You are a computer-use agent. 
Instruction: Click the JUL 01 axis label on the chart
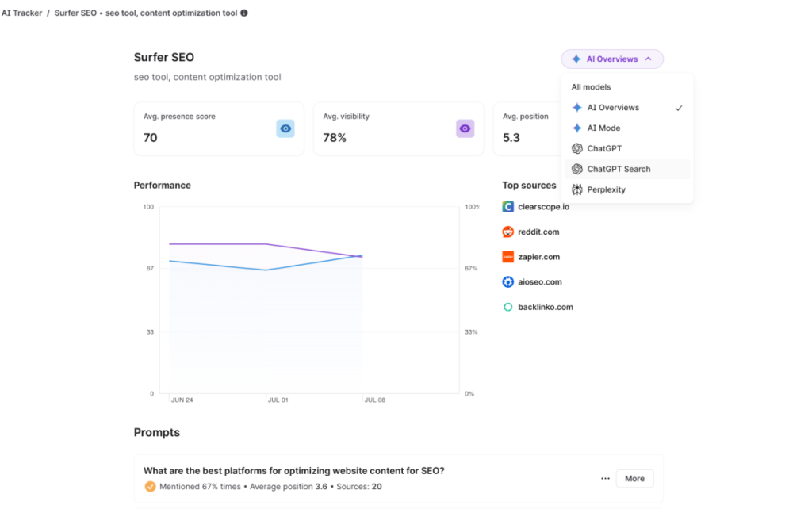point(278,400)
